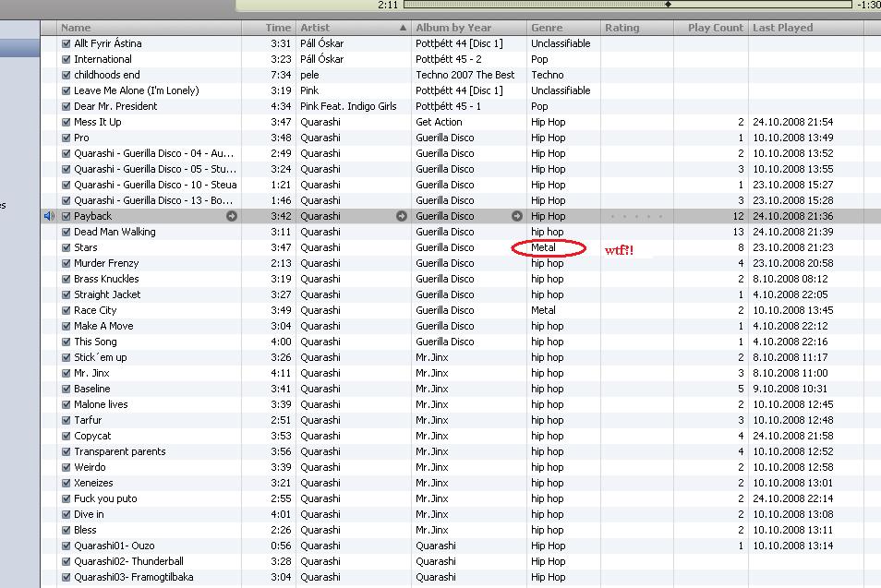Click the rating dots for Payback
881x588 pixels.
coord(636,216)
